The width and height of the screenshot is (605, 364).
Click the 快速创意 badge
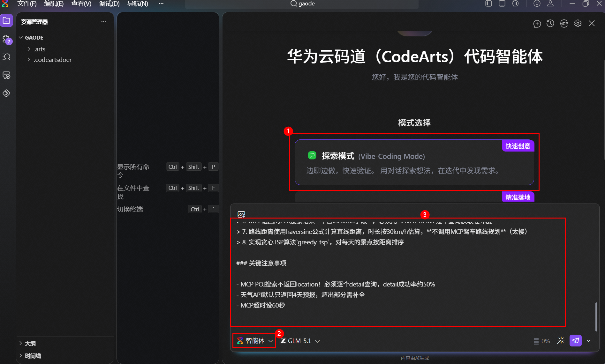518,146
